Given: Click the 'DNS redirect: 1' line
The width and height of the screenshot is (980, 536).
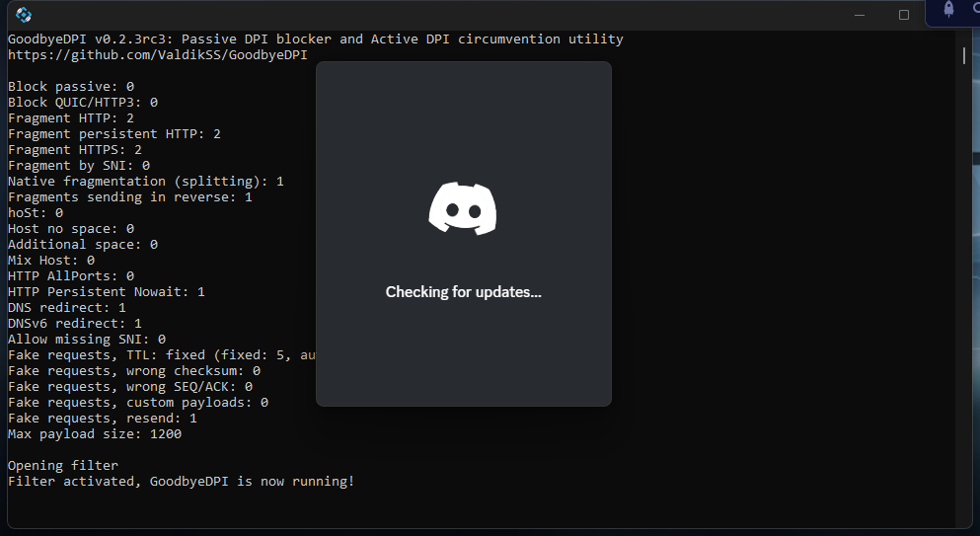Looking at the screenshot, I should point(67,308).
